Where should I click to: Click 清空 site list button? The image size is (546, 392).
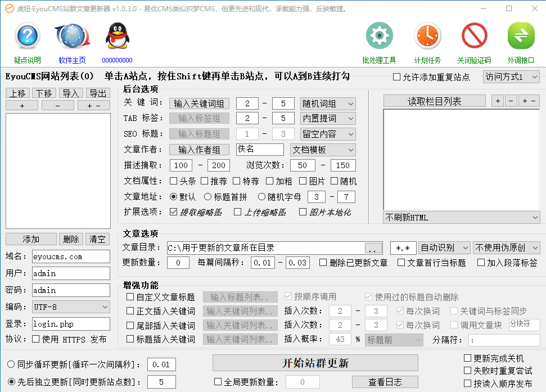97,239
